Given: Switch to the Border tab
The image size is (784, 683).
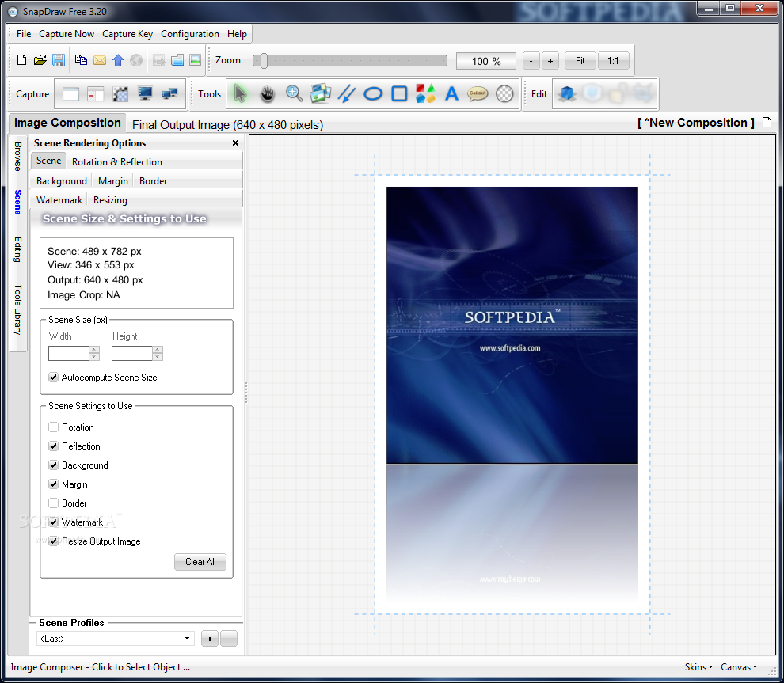Looking at the screenshot, I should click(x=153, y=181).
